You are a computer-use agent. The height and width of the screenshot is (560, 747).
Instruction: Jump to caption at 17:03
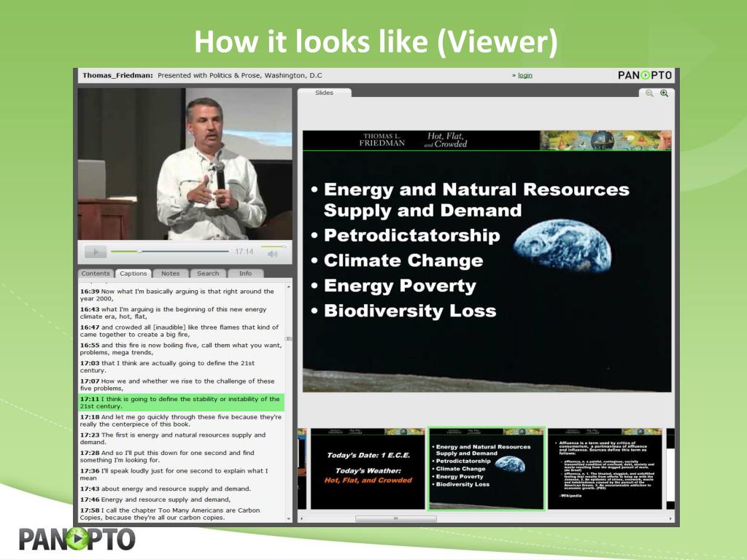(x=181, y=367)
